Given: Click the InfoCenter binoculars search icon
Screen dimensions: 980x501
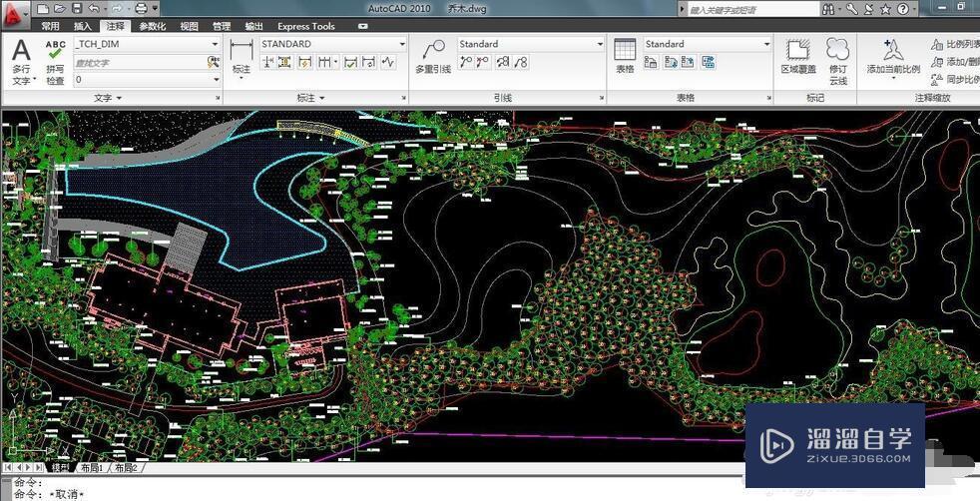Looking at the screenshot, I should coord(828,9).
